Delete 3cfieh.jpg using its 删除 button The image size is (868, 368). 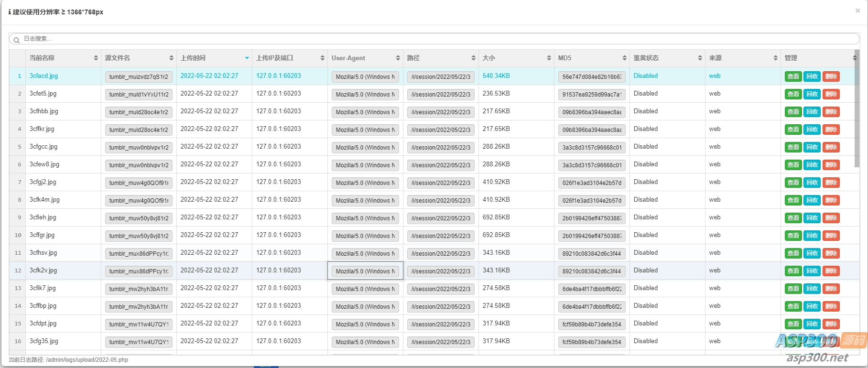pos(831,218)
